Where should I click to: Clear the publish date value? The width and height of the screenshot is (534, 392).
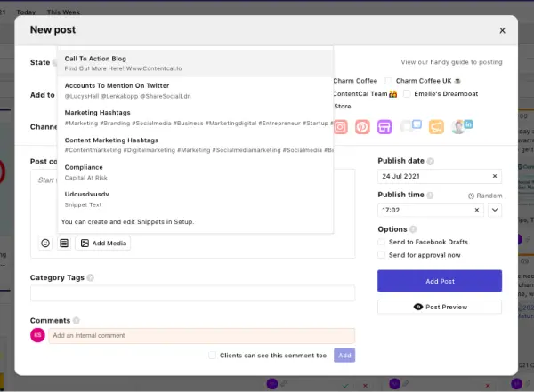tap(495, 177)
